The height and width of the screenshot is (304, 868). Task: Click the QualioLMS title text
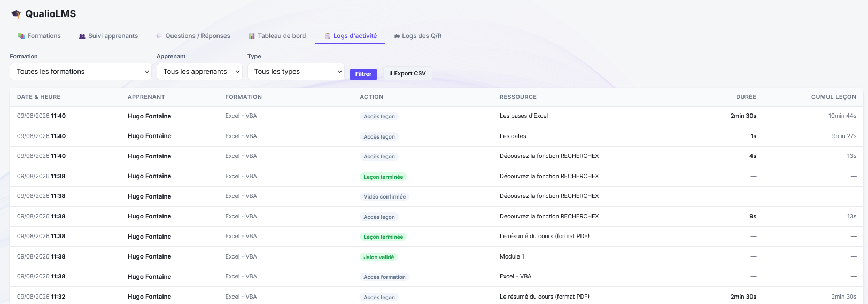tap(51, 14)
